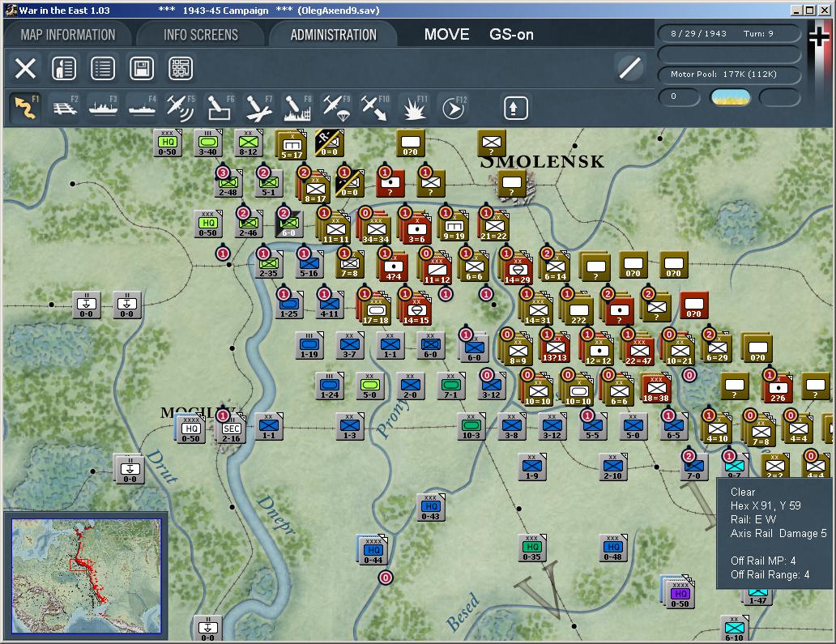Select the Soviet stack labeled 21=22
This screenshot has height=644, width=836.
tap(493, 227)
